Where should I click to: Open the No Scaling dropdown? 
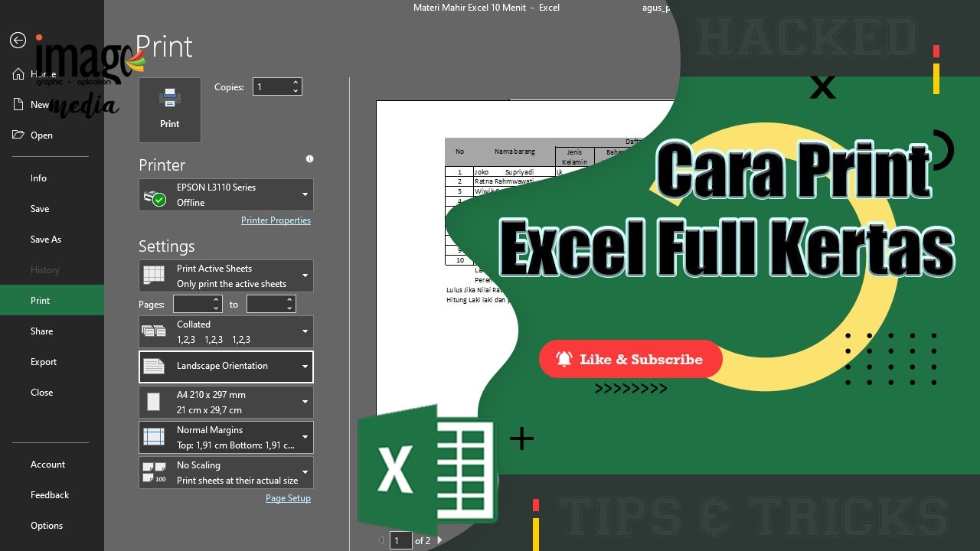coord(226,473)
